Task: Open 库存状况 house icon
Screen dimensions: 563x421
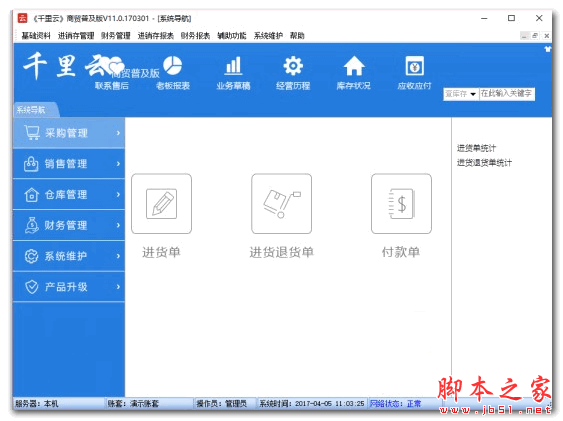Action: click(x=354, y=66)
